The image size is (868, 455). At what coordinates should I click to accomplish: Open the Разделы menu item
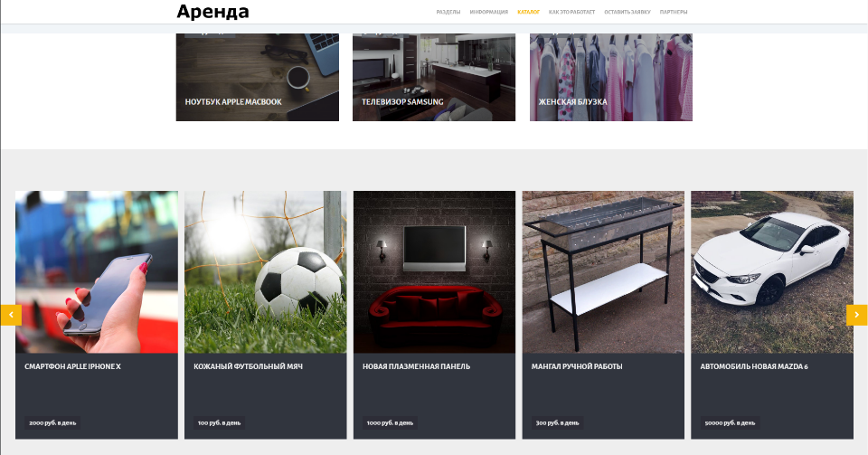tap(448, 12)
